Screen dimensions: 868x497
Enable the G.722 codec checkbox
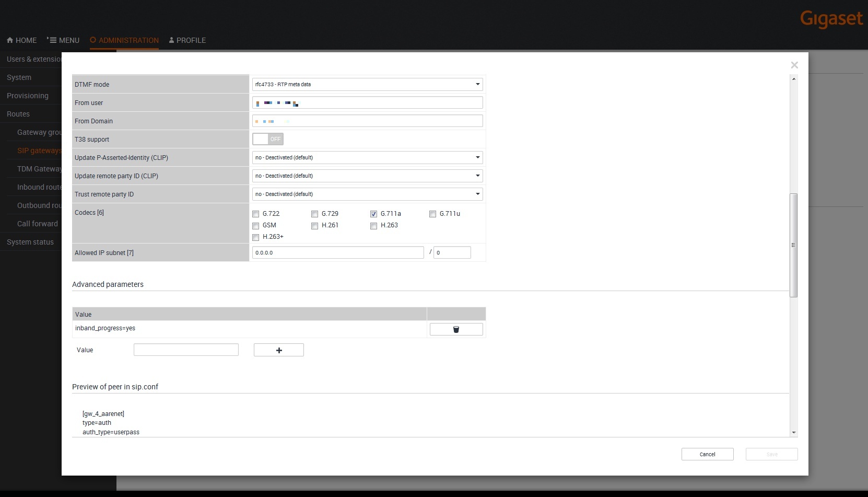coord(256,214)
